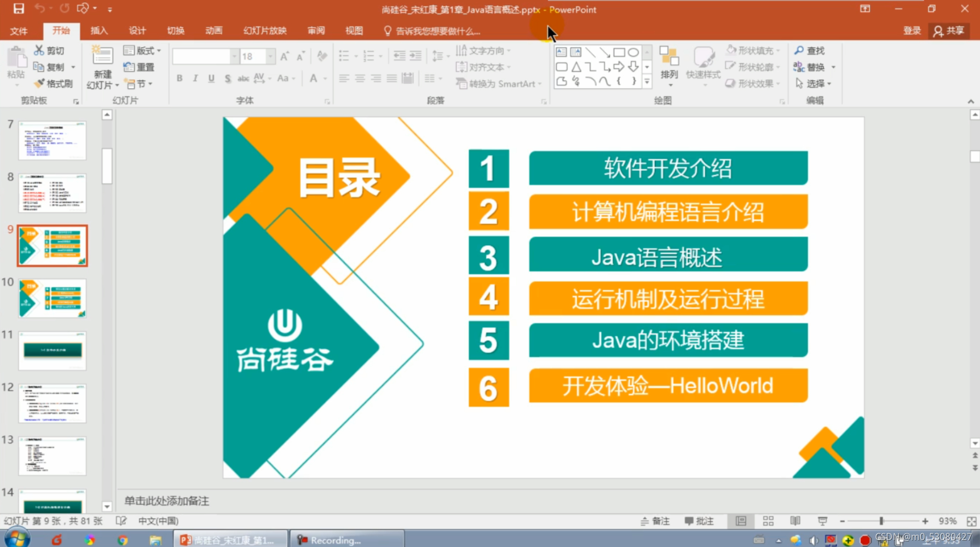
Task: Select slide 11 thumbnail
Action: click(52, 350)
